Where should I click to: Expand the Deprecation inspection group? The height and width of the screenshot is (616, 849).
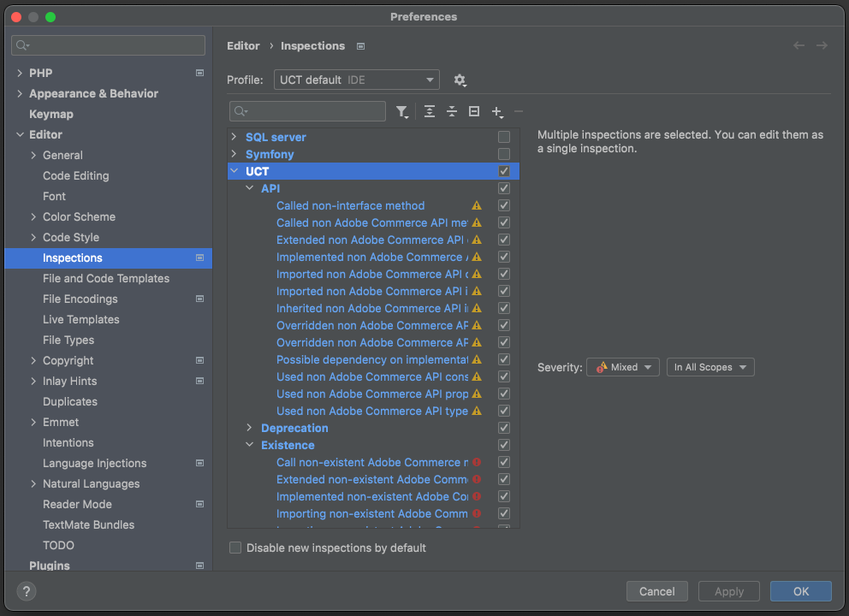[250, 428]
